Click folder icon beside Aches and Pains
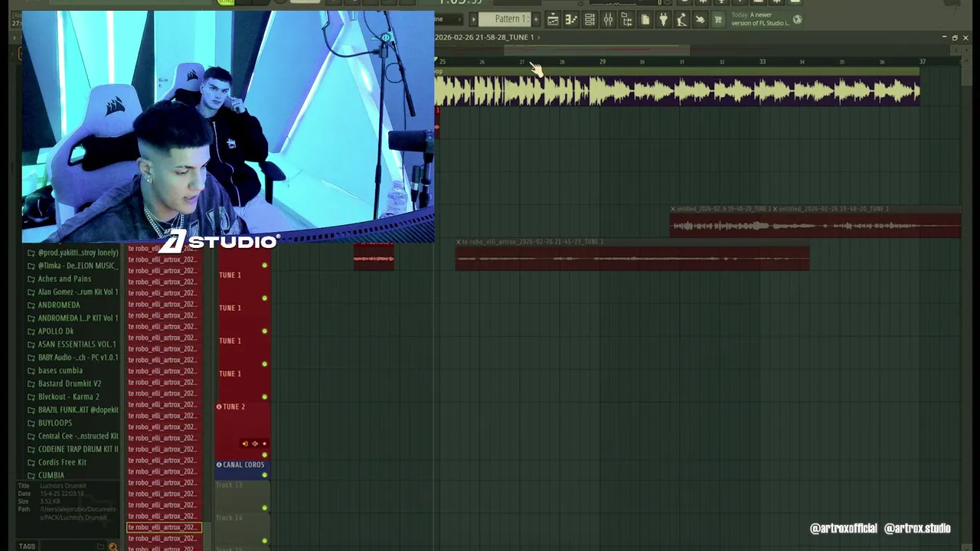The width and height of the screenshot is (980, 551). (31, 279)
